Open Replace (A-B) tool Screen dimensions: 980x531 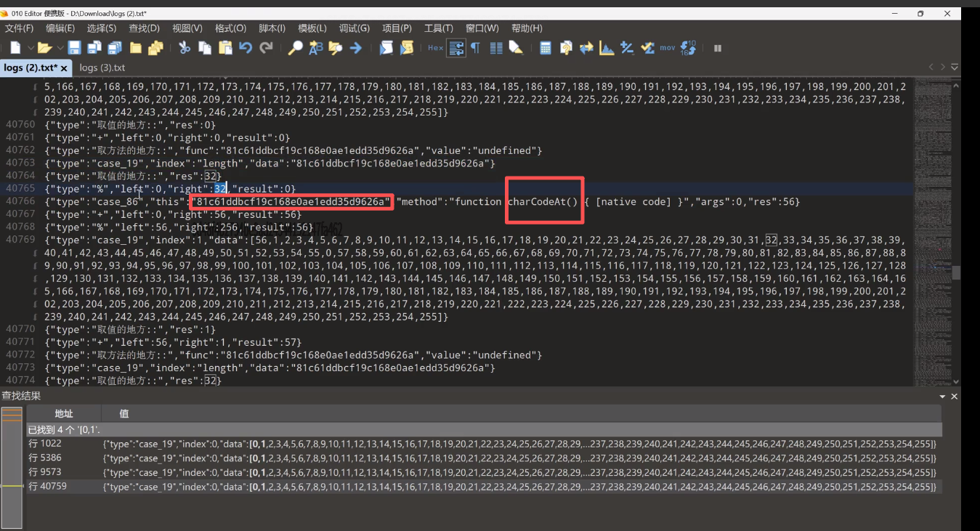pyautogui.click(x=315, y=48)
